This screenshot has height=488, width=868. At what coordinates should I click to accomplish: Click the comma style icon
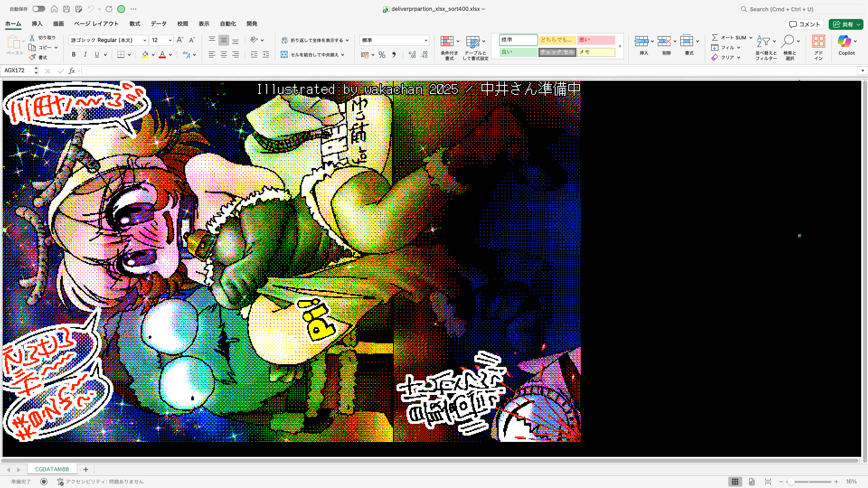394,55
